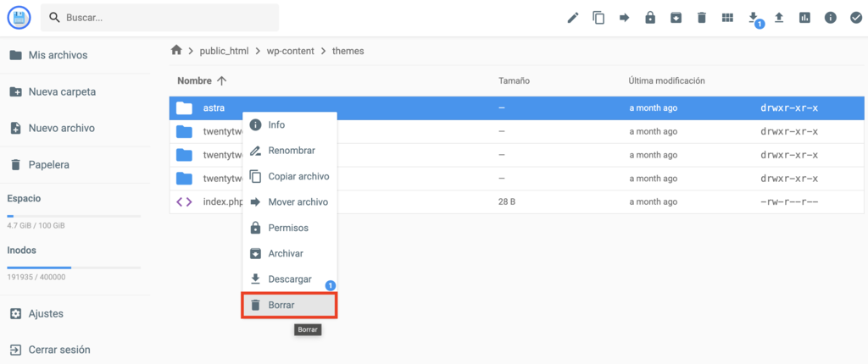The image size is (868, 364).
Task: Click the pencil rename icon in top toolbar
Action: pyautogui.click(x=573, y=18)
